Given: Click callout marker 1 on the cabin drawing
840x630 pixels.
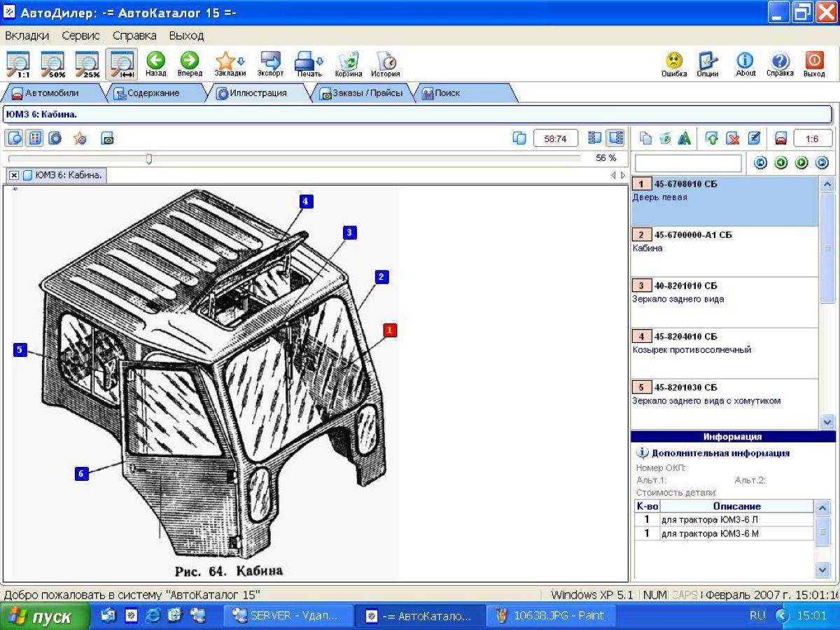Looking at the screenshot, I should click(x=390, y=329).
